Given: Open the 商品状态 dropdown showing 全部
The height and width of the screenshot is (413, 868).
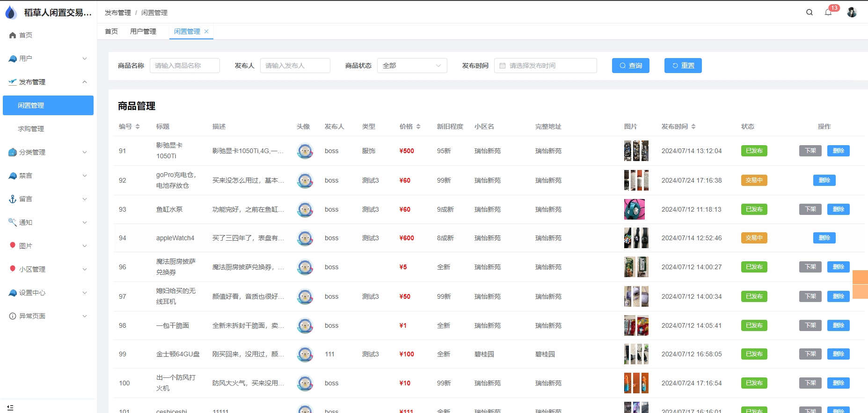Looking at the screenshot, I should (x=412, y=66).
